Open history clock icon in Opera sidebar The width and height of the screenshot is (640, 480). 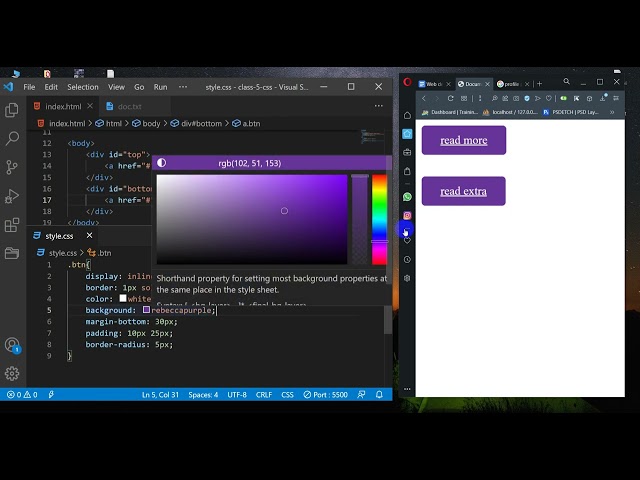click(x=407, y=260)
